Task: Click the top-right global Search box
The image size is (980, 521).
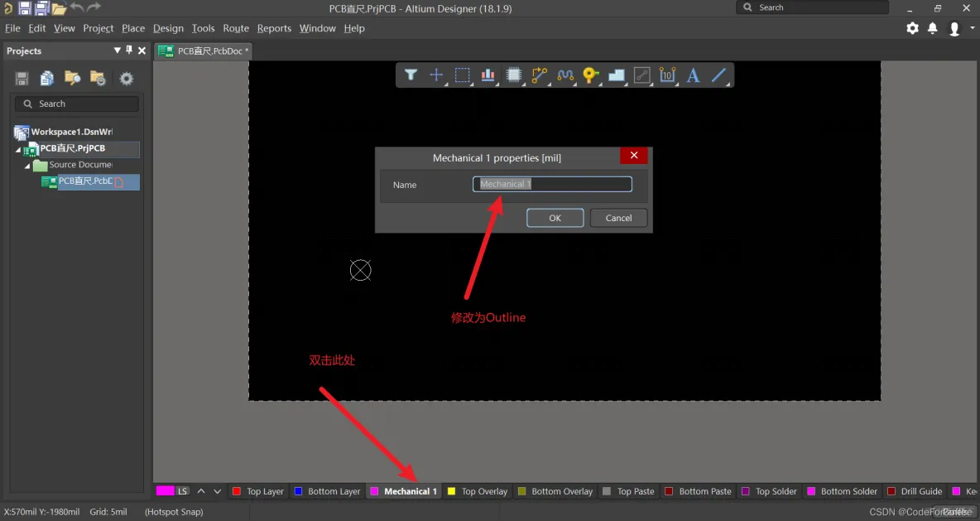Action: (x=813, y=7)
